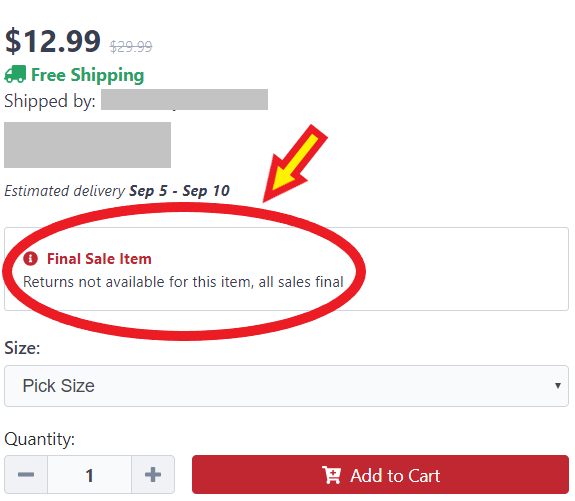Click the Final Sale Item heading
Image resolution: width=575 pixels, height=501 pixels.
99,259
